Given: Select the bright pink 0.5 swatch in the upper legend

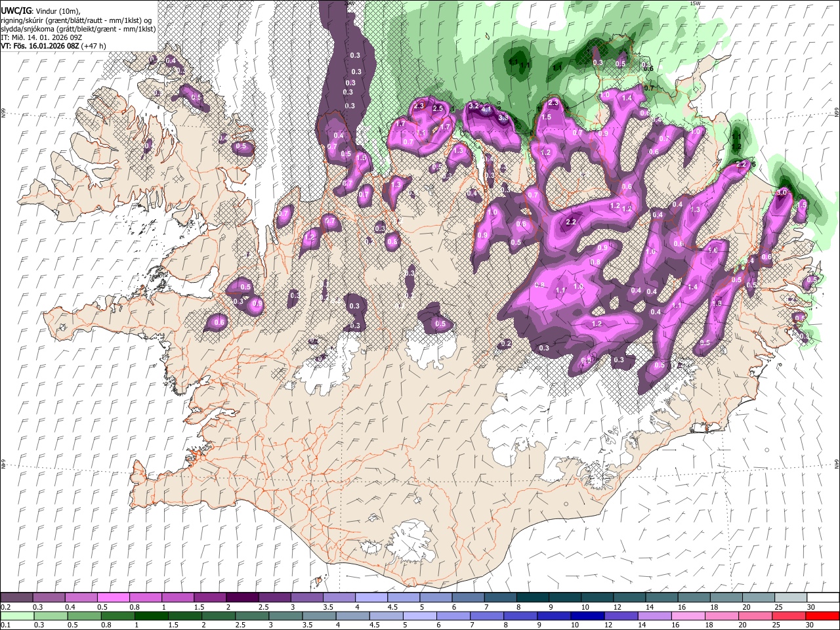Looking at the screenshot, I should tap(113, 598).
